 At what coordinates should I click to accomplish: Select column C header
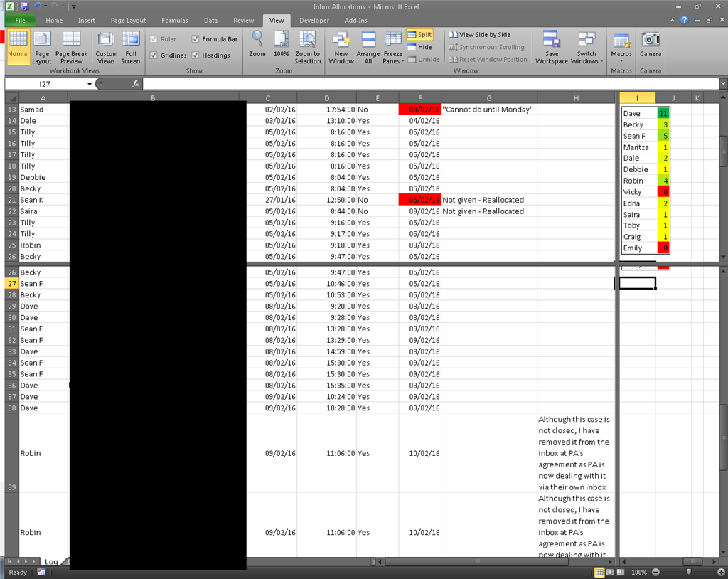(x=268, y=98)
